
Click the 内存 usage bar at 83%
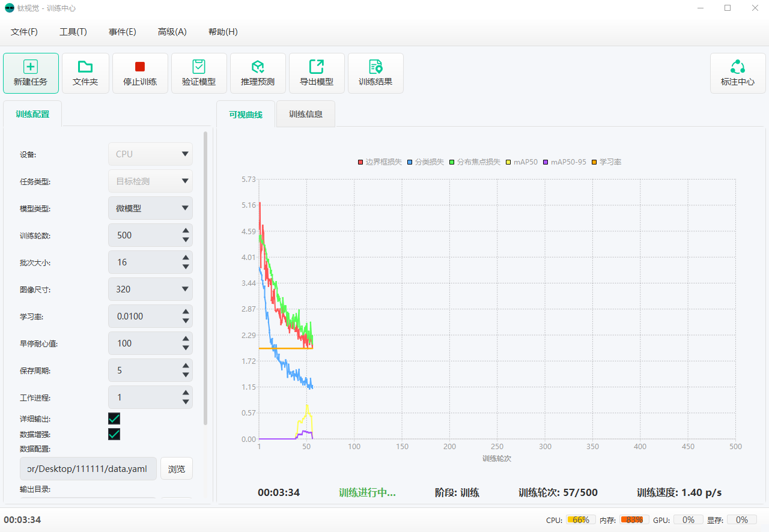tap(634, 520)
